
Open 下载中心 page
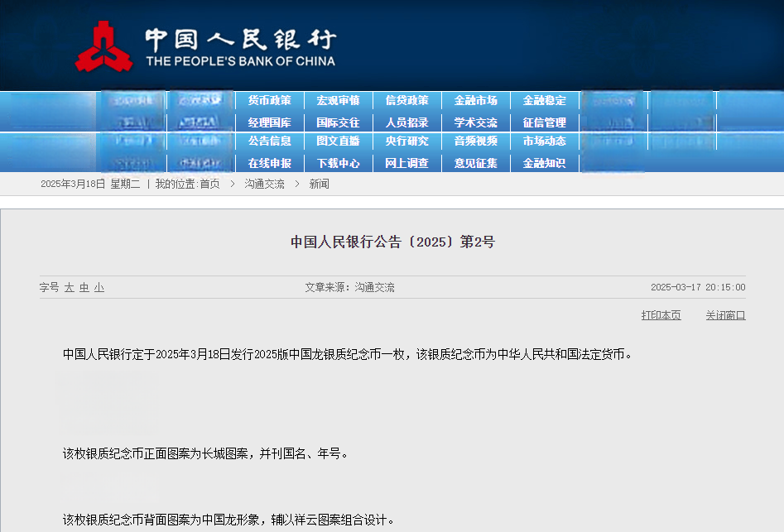pos(338,163)
